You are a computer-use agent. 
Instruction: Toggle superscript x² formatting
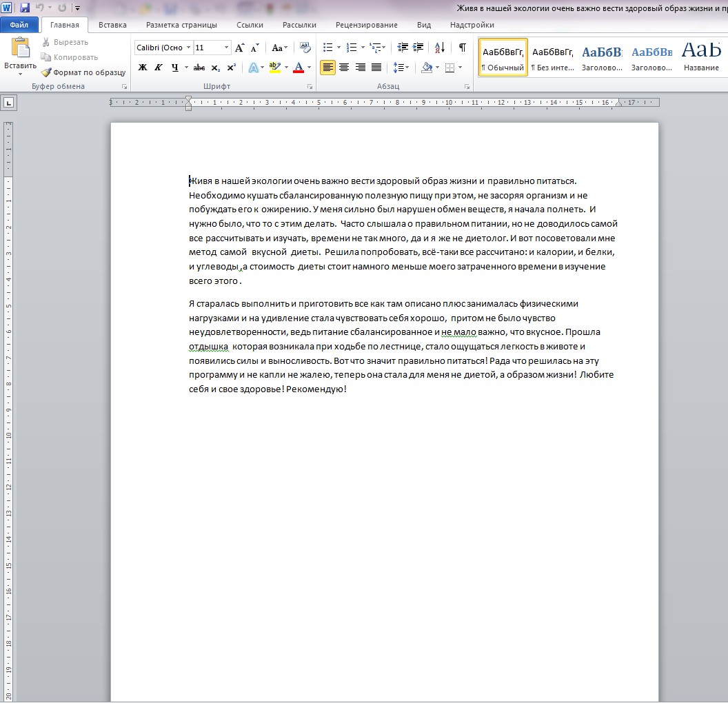pyautogui.click(x=231, y=68)
